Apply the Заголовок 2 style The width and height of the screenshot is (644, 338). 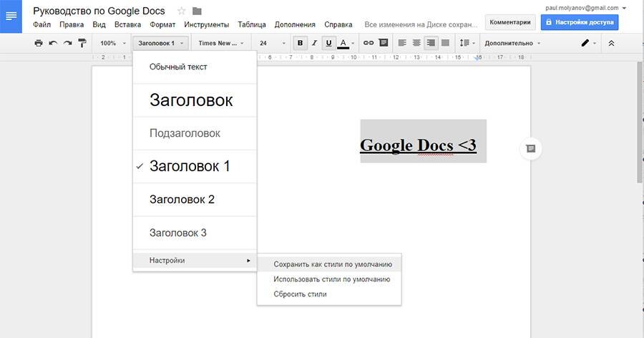point(195,199)
